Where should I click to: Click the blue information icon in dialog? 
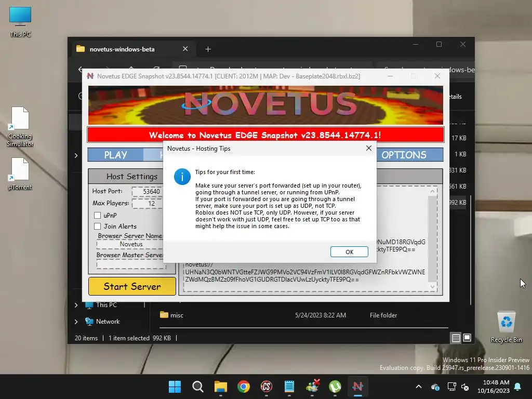click(x=182, y=177)
